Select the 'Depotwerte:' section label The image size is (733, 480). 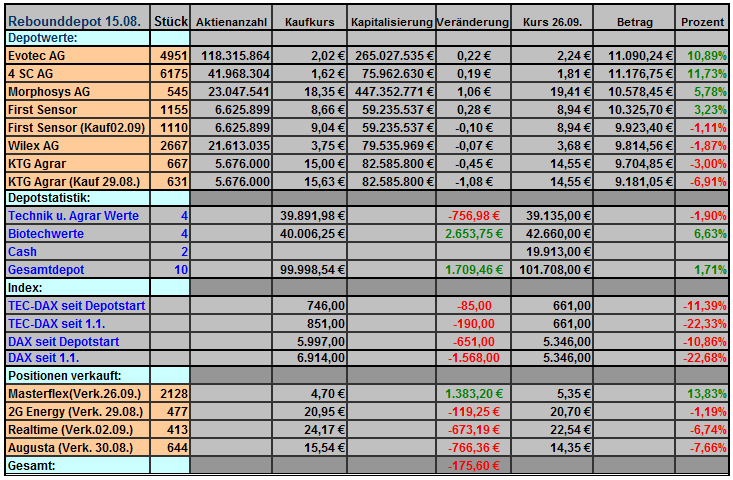(43, 38)
